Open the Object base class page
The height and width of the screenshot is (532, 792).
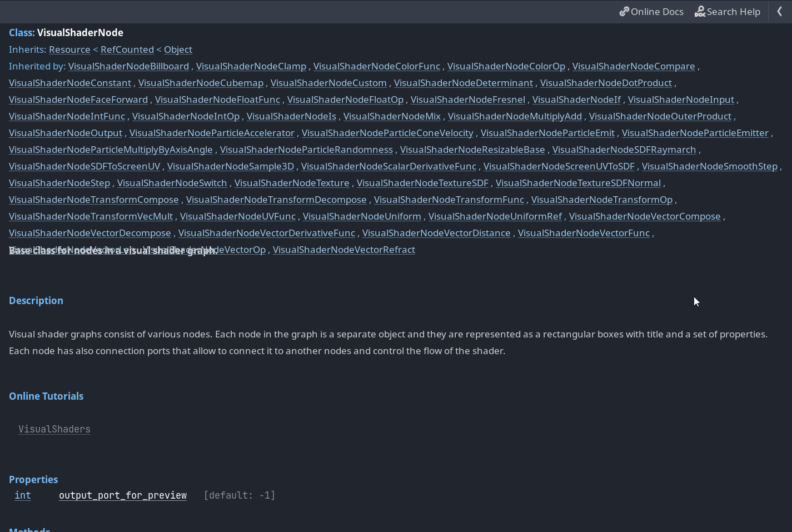tap(178, 49)
